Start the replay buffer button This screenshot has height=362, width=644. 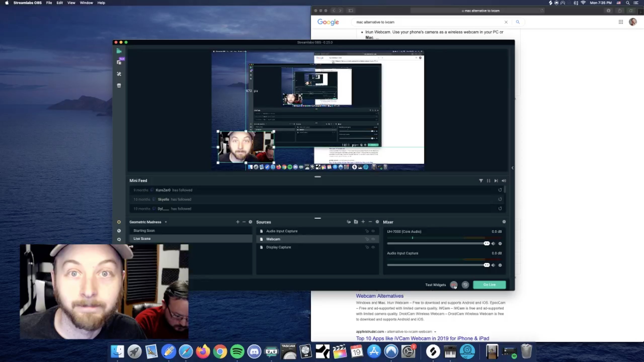point(465,285)
